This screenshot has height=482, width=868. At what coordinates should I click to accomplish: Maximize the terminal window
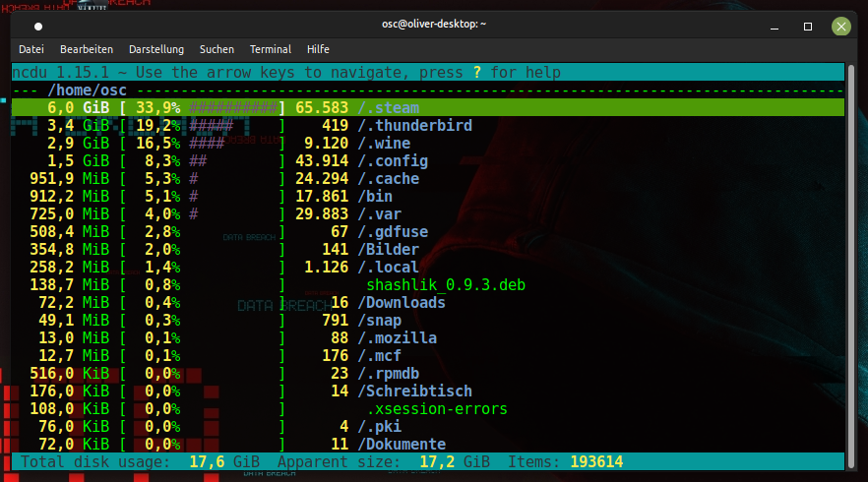coord(808,27)
